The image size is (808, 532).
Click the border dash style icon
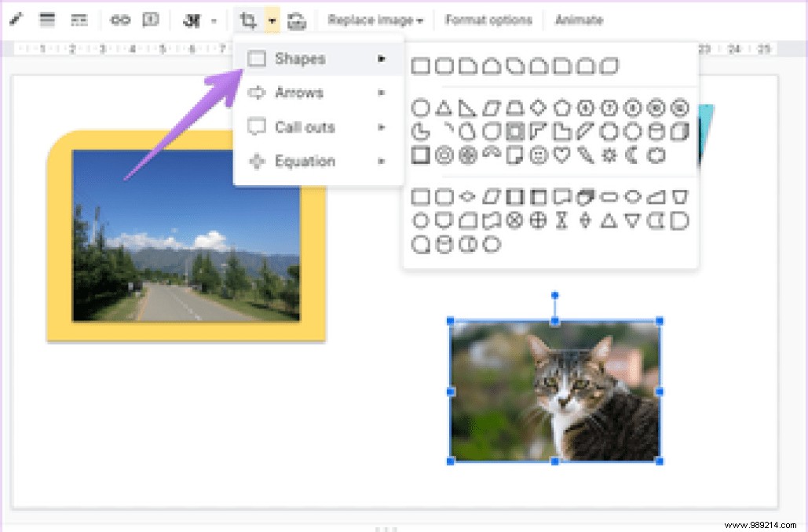79,20
